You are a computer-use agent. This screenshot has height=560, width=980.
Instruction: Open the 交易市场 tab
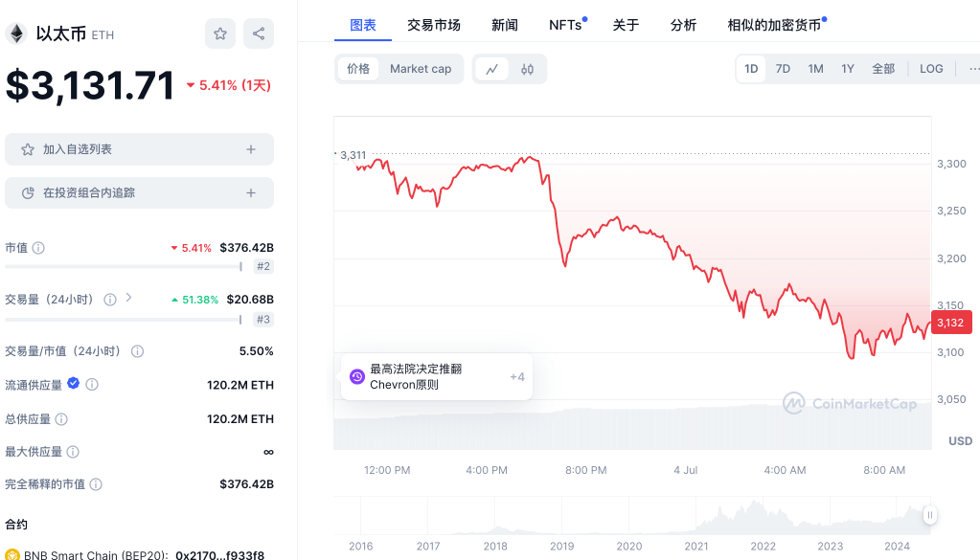(x=433, y=25)
